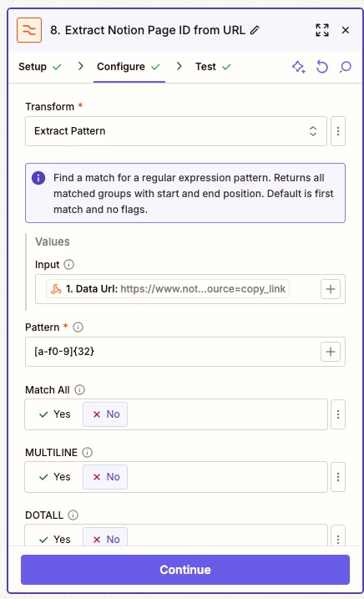Click into the Pattern regex field
This screenshot has width=364, height=599.
click(x=172, y=352)
